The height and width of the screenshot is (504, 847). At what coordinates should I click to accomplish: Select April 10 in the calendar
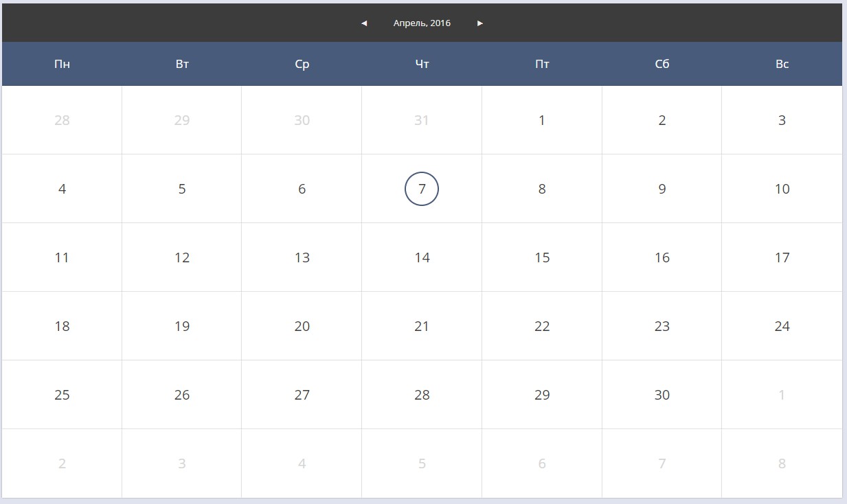[782, 189]
